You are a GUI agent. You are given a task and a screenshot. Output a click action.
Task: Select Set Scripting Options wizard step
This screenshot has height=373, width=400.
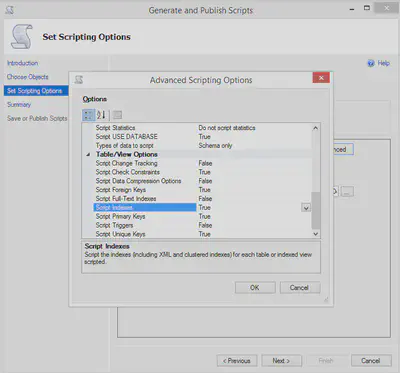coord(36,91)
